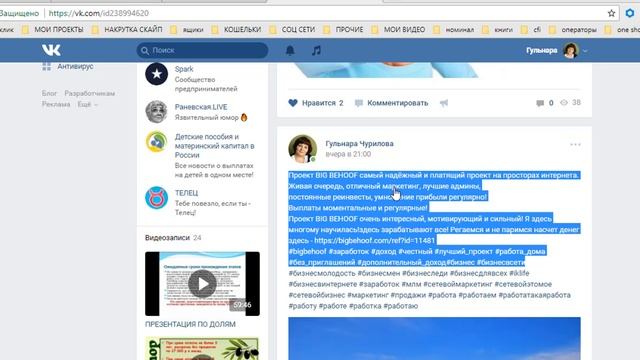
Task: Open the Реклама footer link
Action: point(56,104)
